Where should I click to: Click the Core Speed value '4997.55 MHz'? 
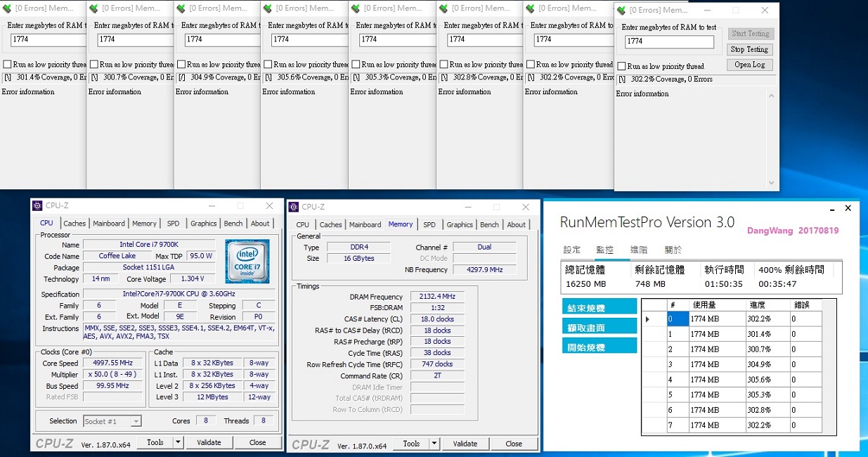click(x=114, y=363)
